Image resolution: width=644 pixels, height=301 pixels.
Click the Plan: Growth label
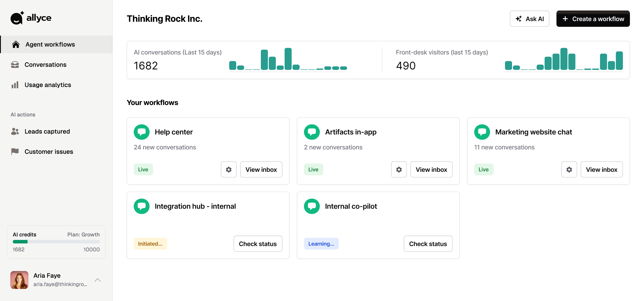pyautogui.click(x=84, y=235)
